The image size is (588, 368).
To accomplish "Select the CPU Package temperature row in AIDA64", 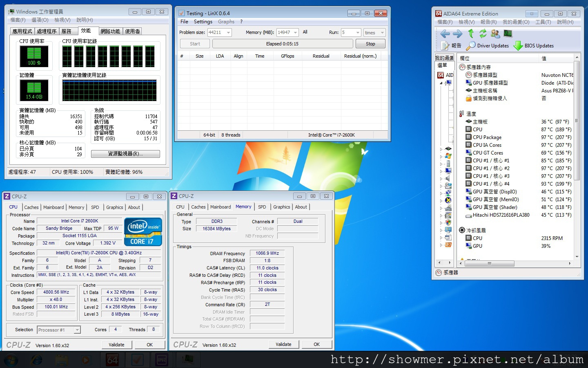I will coord(515,137).
